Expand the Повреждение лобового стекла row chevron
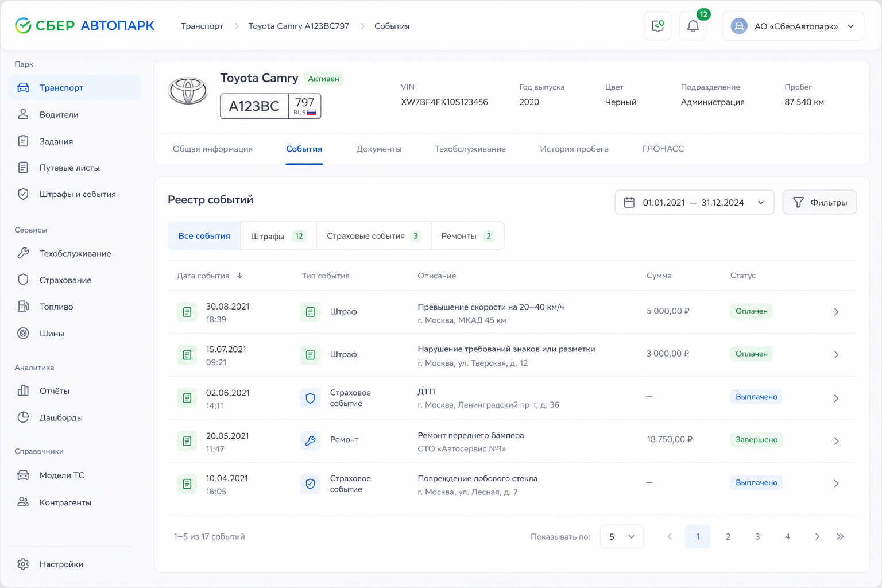882x588 pixels. (x=836, y=483)
